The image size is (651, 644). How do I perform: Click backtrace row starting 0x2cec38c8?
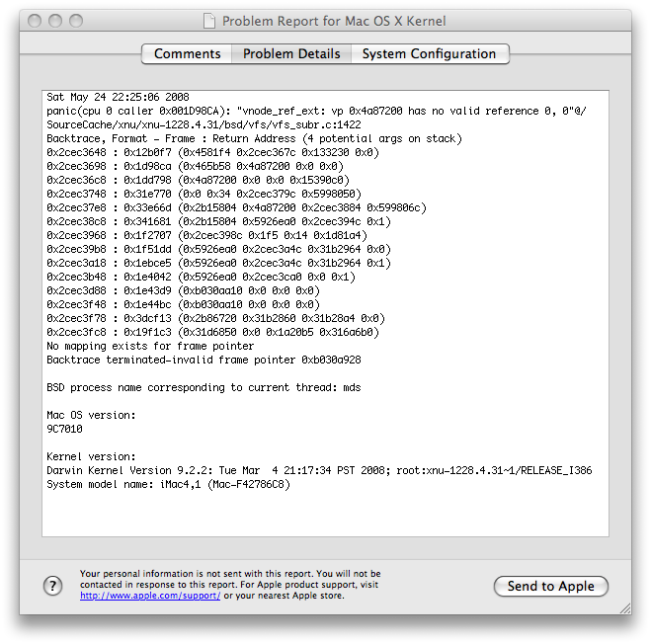coord(218,221)
